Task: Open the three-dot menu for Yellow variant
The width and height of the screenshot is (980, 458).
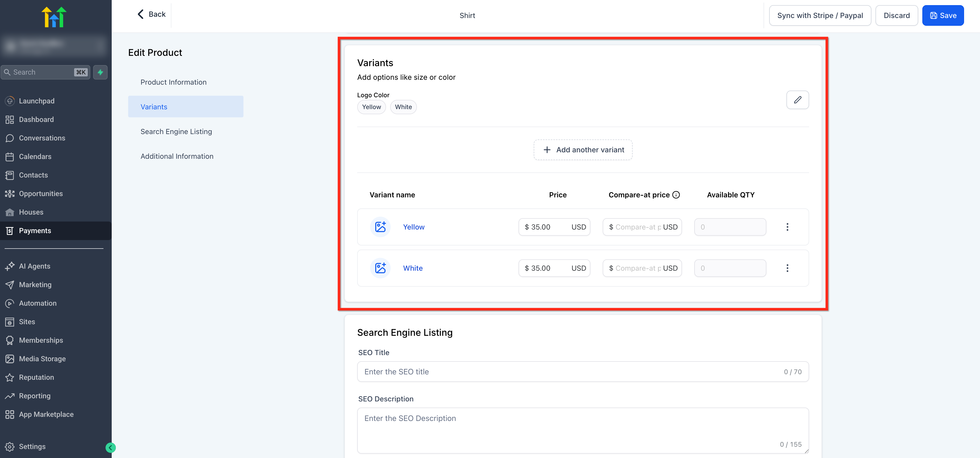Action: point(787,227)
